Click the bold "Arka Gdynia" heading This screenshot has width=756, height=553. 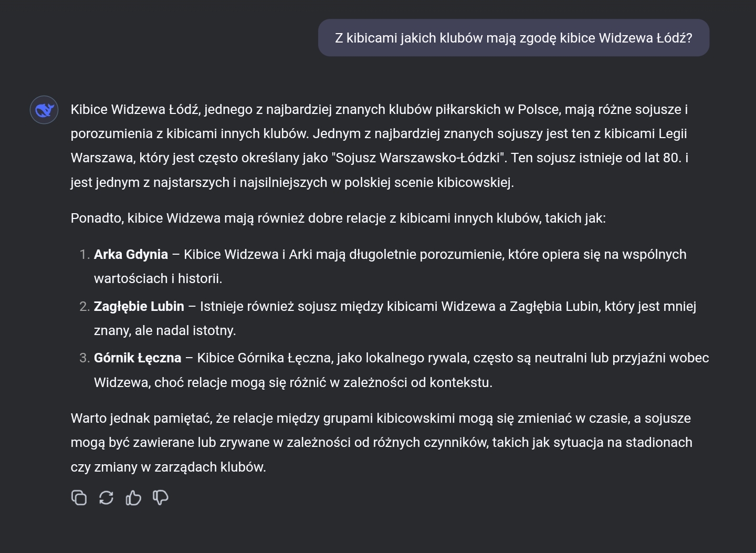[x=131, y=255]
